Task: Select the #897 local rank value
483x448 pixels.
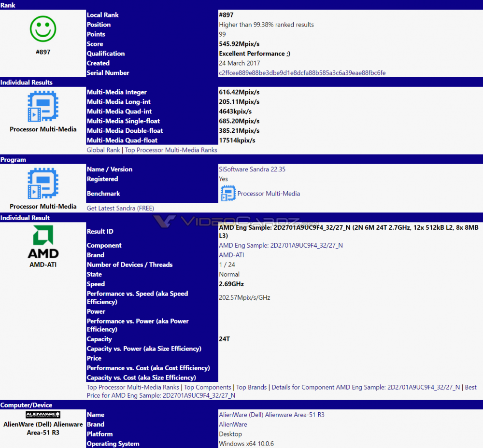Action: [x=226, y=15]
